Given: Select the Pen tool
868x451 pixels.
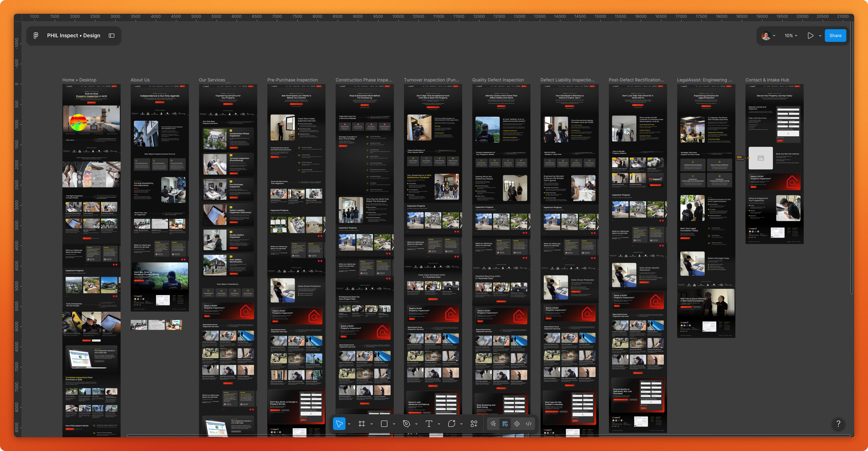Looking at the screenshot, I should [x=406, y=424].
